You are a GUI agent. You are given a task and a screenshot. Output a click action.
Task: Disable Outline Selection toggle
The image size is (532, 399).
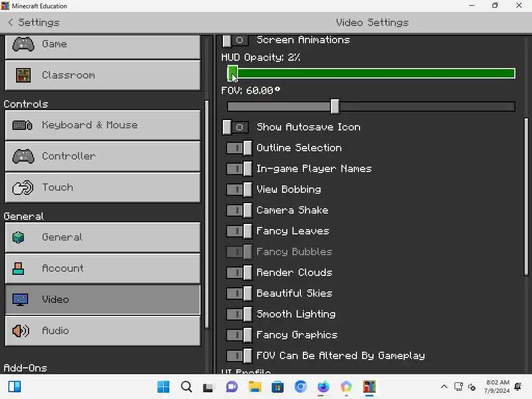pos(239,148)
